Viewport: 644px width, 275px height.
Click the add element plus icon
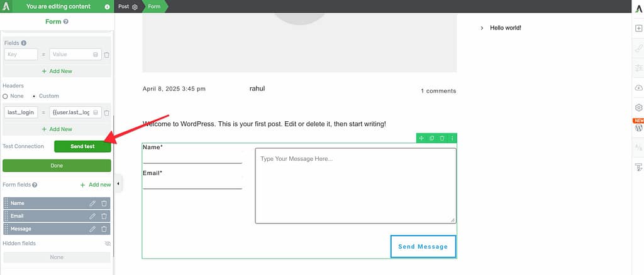pos(638,28)
